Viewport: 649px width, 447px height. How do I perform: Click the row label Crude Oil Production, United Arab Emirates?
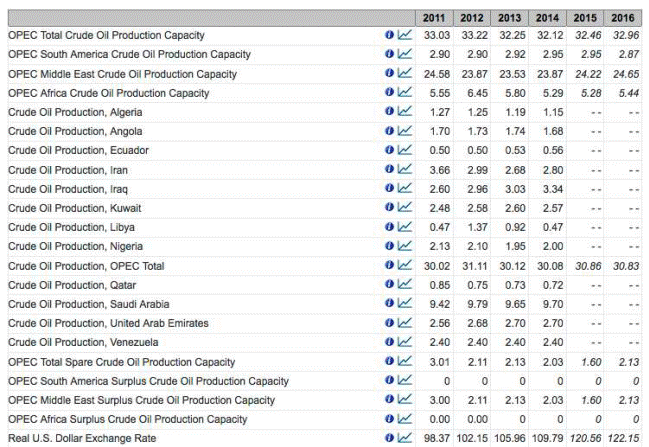[108, 323]
